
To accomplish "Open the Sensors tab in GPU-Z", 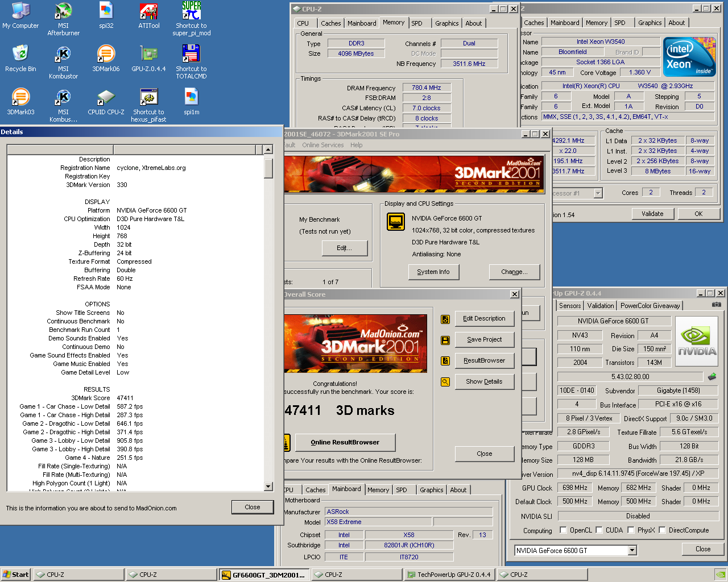I will 570,306.
